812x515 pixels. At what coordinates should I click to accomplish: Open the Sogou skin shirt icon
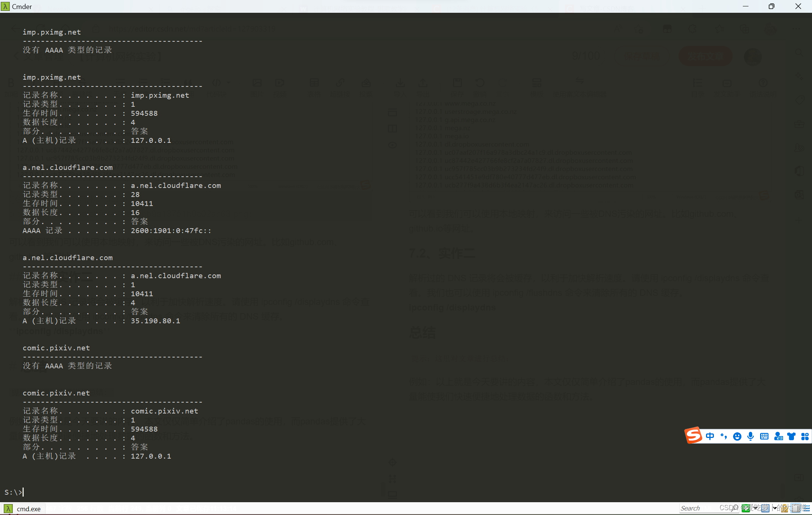(x=792, y=436)
